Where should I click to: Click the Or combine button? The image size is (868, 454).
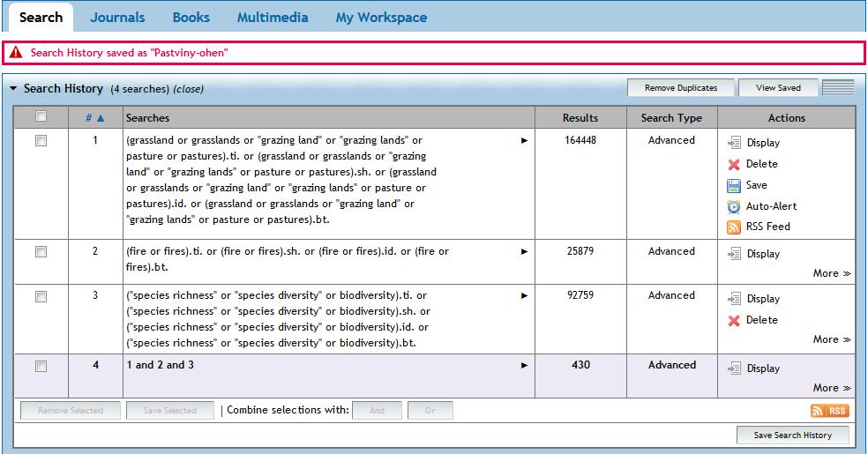(x=430, y=410)
